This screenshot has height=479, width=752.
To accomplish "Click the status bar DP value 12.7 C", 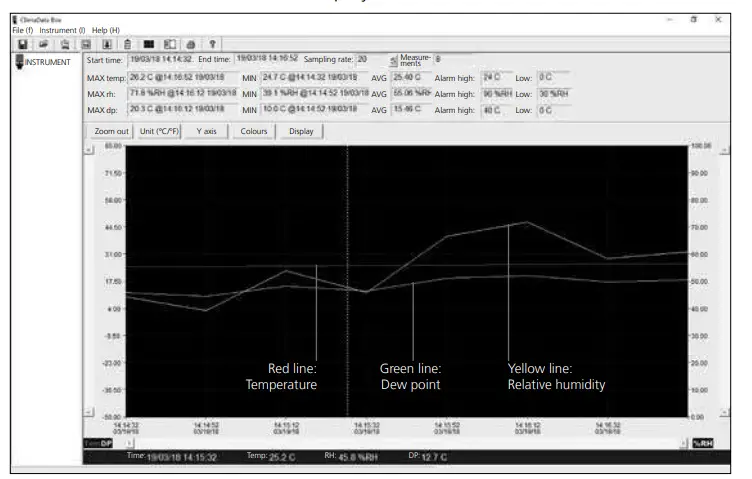I will click(x=434, y=457).
